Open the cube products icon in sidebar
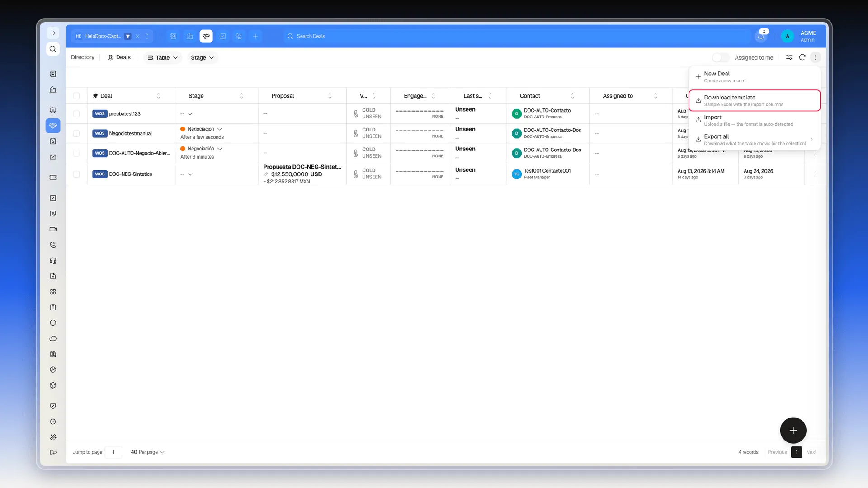Image resolution: width=868 pixels, height=488 pixels. click(x=53, y=385)
